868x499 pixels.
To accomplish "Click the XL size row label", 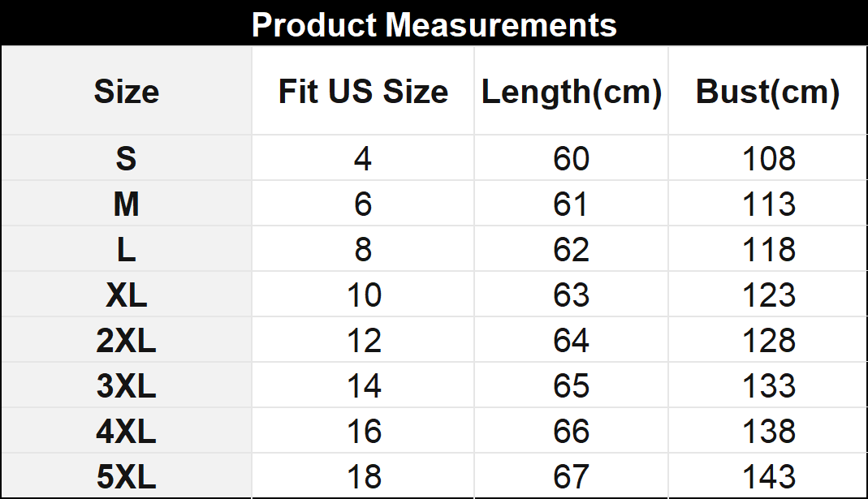I will 126,295.
